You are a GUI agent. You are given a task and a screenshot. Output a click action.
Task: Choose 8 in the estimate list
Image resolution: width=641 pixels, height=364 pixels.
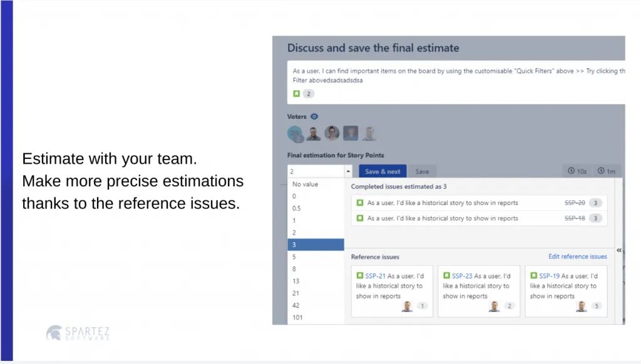(316, 269)
